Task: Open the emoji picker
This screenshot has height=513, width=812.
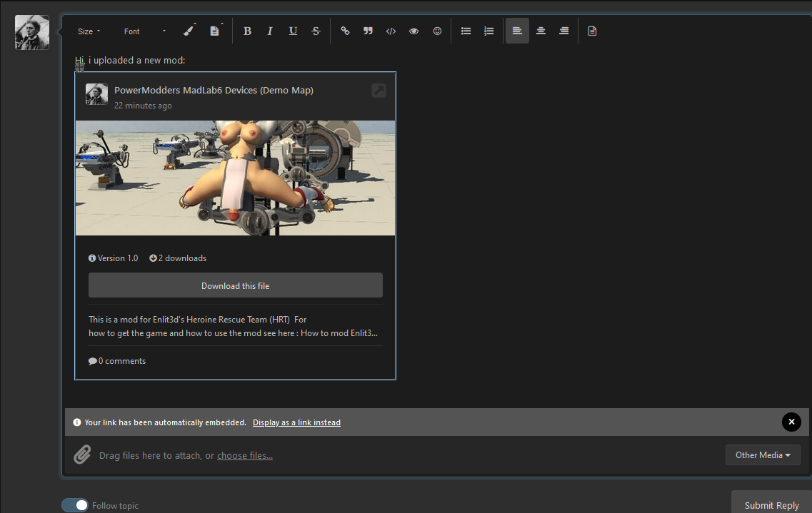Action: click(x=437, y=31)
